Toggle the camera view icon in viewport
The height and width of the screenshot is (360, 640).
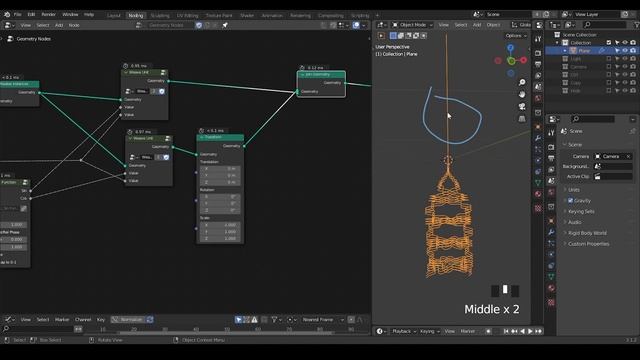522,107
